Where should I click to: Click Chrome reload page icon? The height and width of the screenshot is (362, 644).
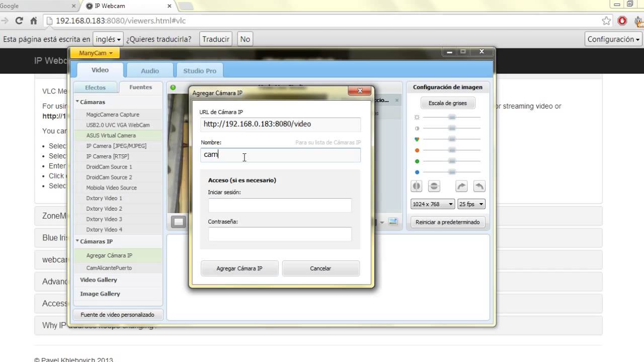(19, 21)
